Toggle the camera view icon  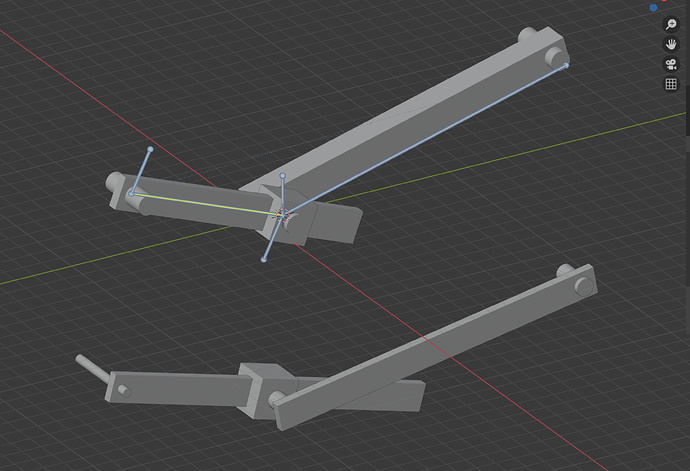point(671,64)
